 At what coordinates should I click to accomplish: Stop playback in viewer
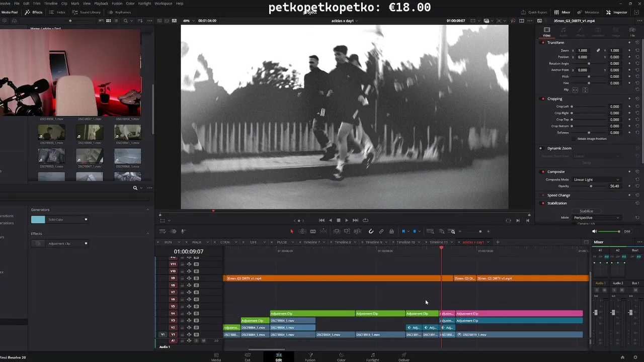tap(338, 220)
